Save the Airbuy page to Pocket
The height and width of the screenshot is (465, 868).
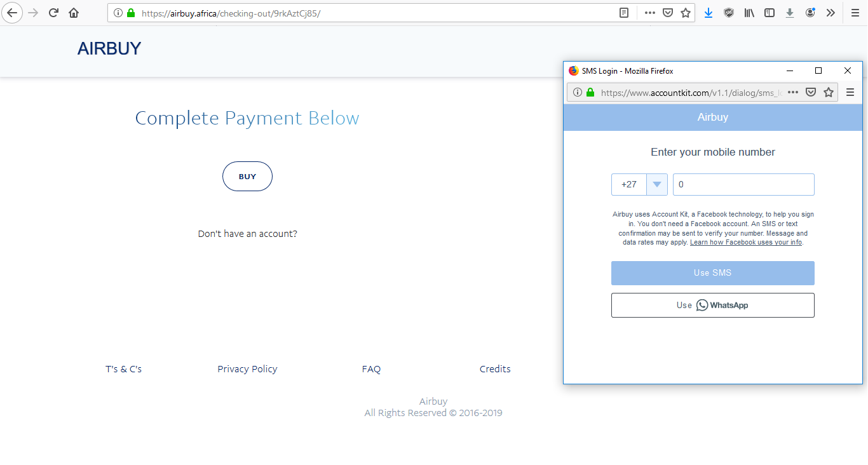click(x=668, y=13)
